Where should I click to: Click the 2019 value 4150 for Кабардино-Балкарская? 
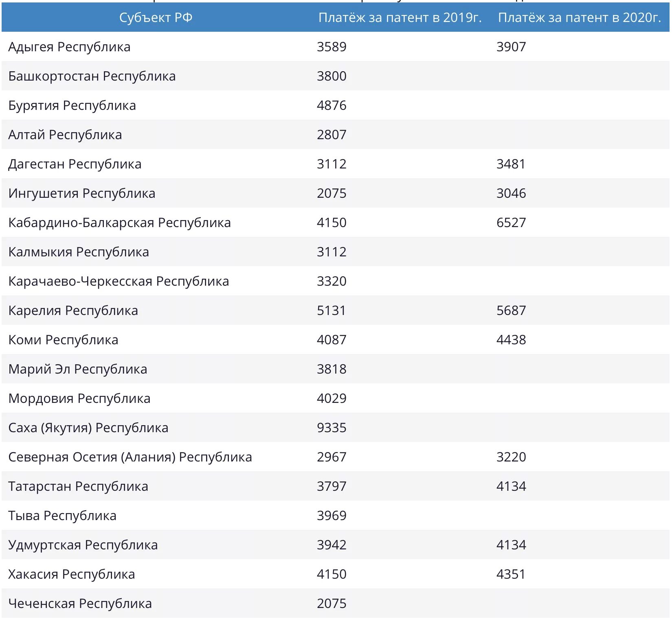tap(332, 223)
